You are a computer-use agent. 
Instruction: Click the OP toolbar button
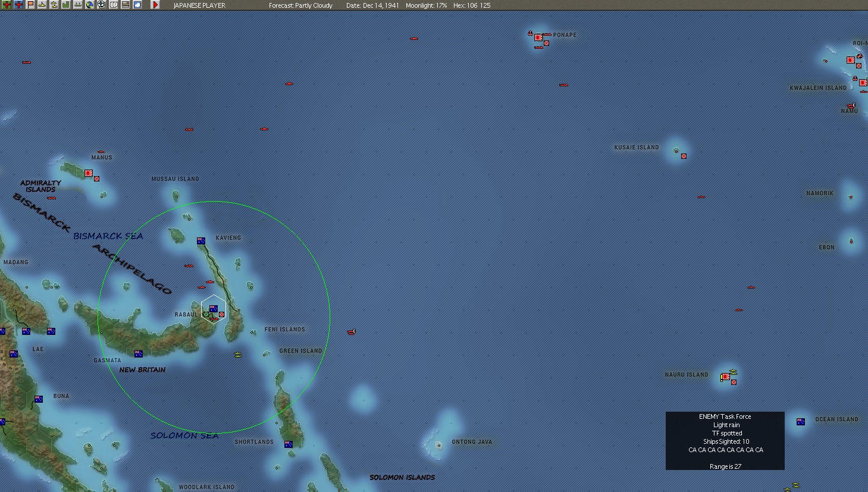click(x=114, y=5)
